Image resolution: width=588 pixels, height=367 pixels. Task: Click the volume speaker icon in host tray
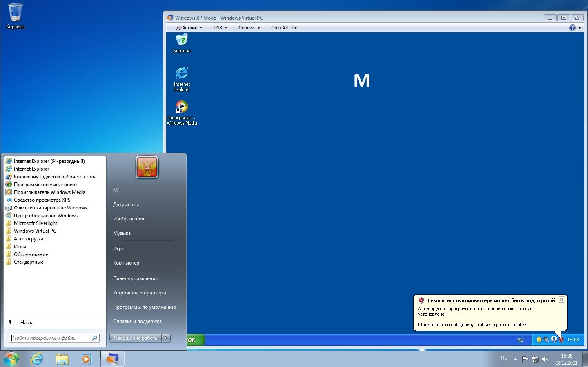point(545,359)
